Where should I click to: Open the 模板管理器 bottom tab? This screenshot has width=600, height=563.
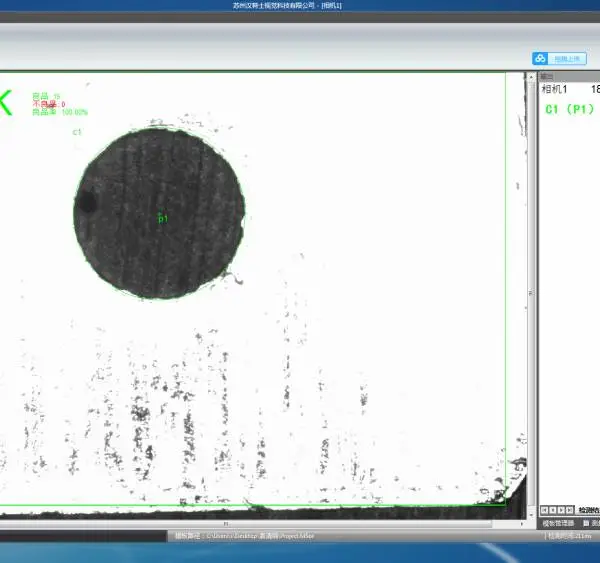coord(558,523)
